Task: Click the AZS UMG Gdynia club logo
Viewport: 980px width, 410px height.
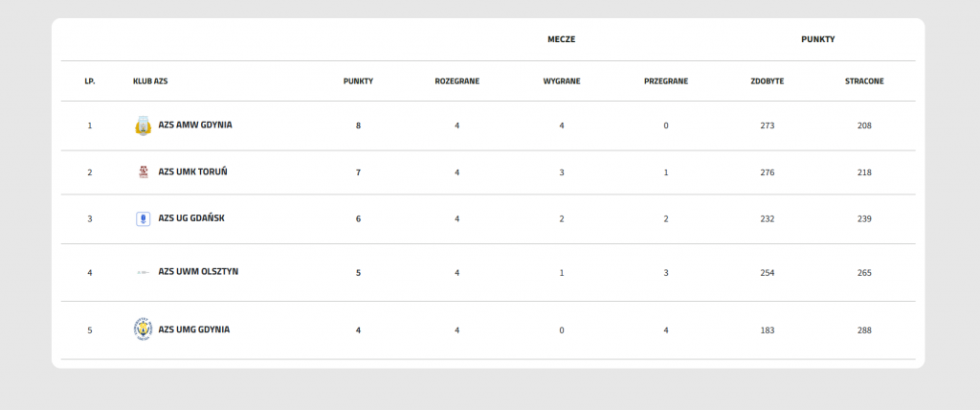Action: [144, 330]
